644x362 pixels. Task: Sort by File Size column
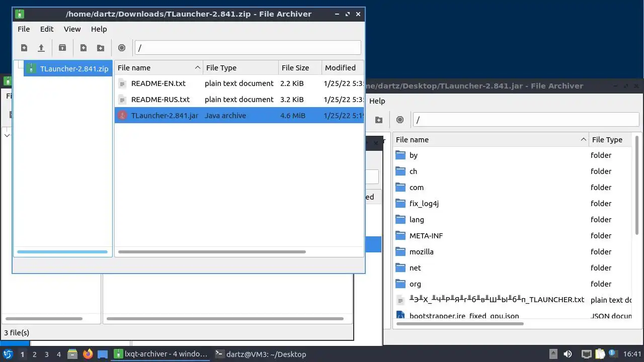300,68
